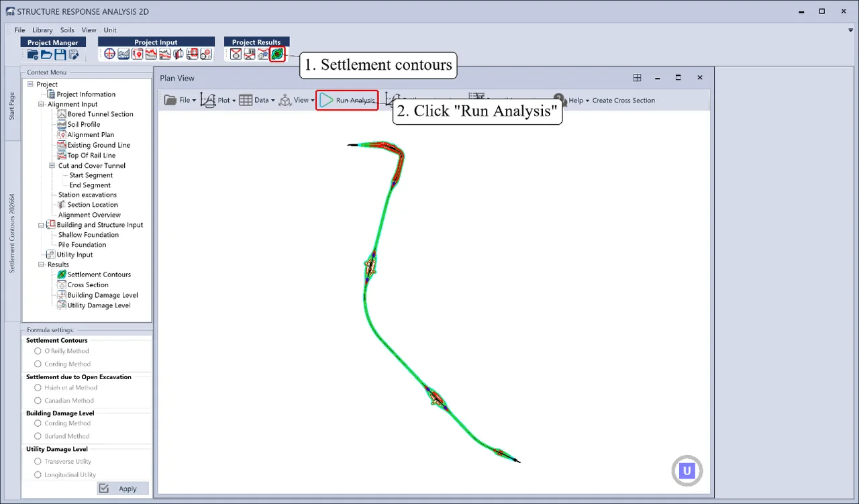Select the Transverse Utility radio button
The image size is (859, 504).
point(38,462)
